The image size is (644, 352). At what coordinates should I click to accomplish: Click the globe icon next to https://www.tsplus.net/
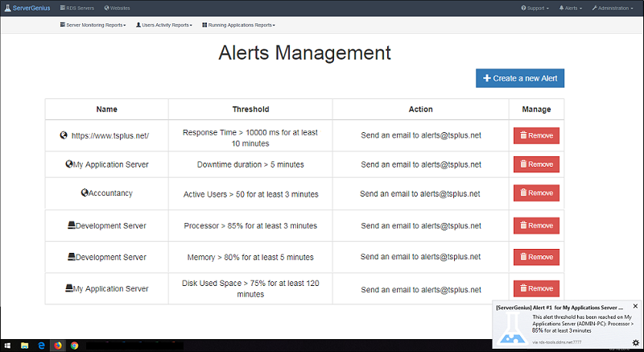coord(64,135)
